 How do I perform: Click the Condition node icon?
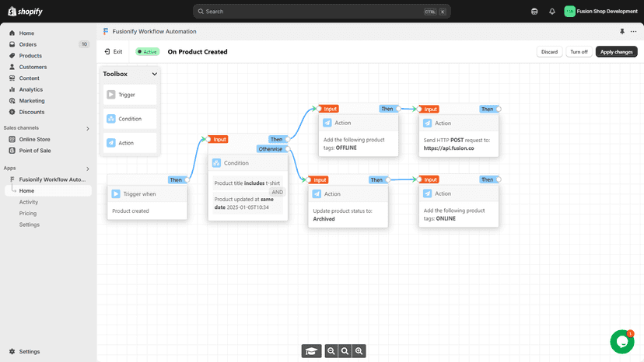click(x=216, y=163)
